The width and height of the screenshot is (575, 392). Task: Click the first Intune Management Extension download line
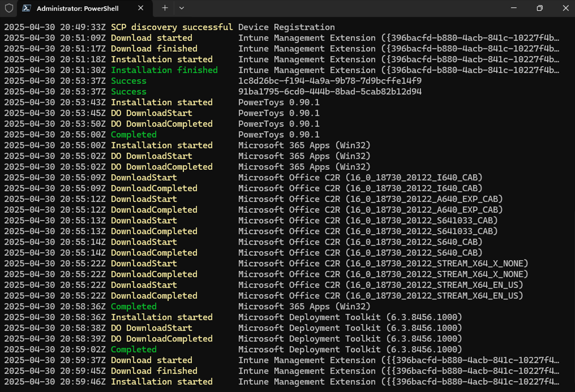pyautogui.click(x=151, y=38)
